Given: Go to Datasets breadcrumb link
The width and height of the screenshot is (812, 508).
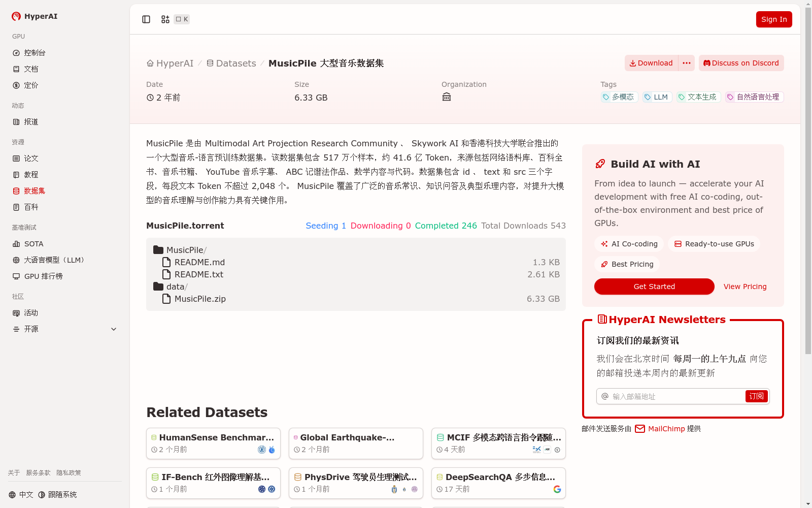Looking at the screenshot, I should (x=231, y=63).
